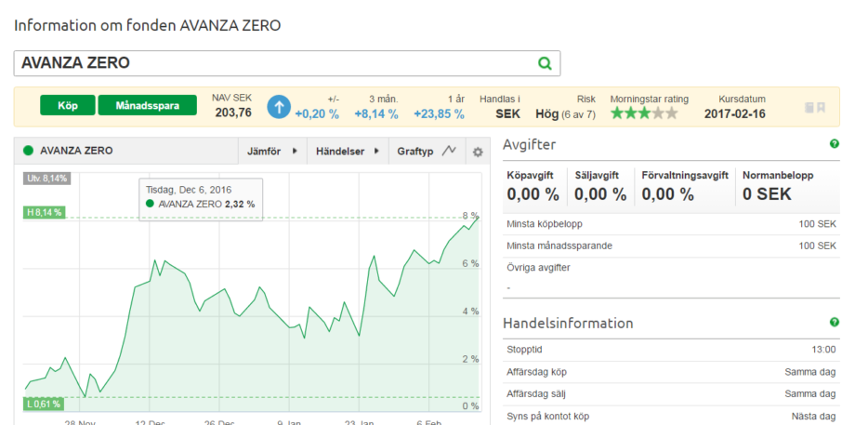Click the Övriga avgifter label
868x425 pixels.
(538, 268)
